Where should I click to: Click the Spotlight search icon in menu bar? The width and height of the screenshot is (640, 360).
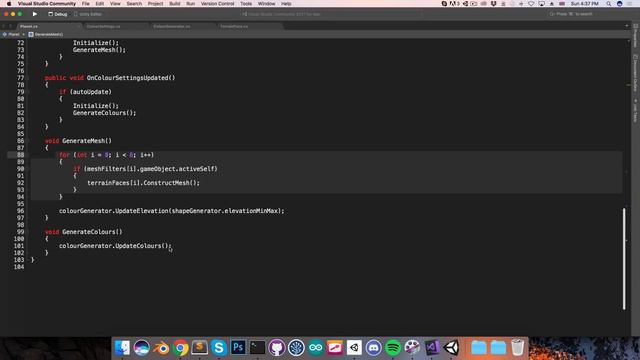click(609, 4)
